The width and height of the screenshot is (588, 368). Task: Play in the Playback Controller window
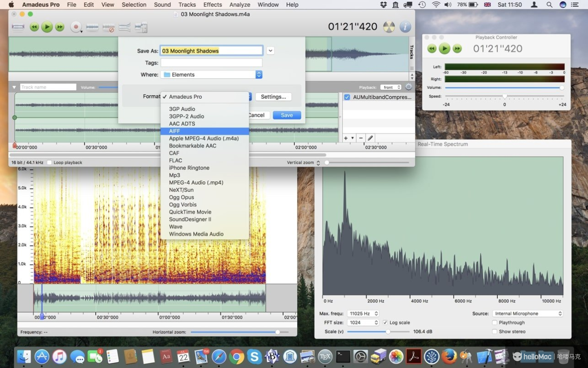(444, 48)
